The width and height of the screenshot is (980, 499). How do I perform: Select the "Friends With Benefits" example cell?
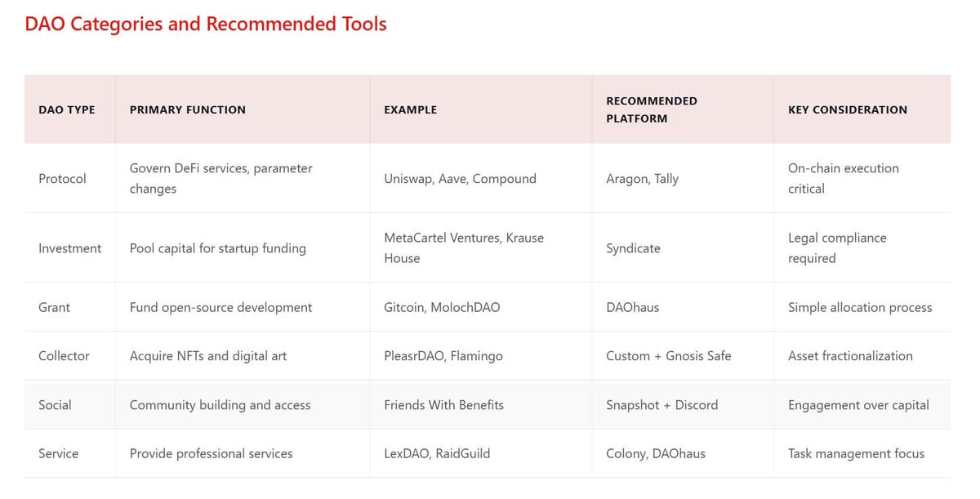[443, 405]
